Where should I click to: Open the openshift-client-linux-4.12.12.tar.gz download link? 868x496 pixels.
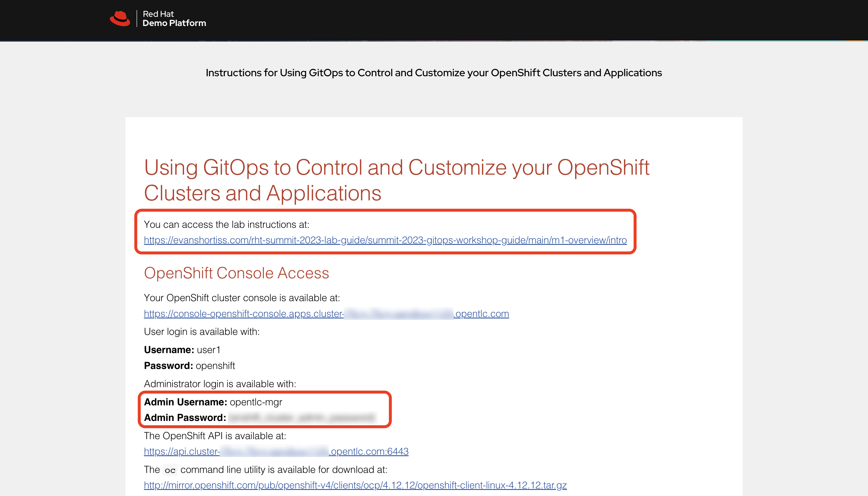355,485
